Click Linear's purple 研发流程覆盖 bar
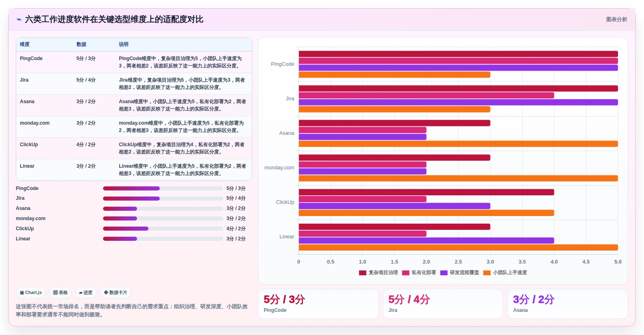644x335 pixels. pyautogui.click(x=427, y=240)
